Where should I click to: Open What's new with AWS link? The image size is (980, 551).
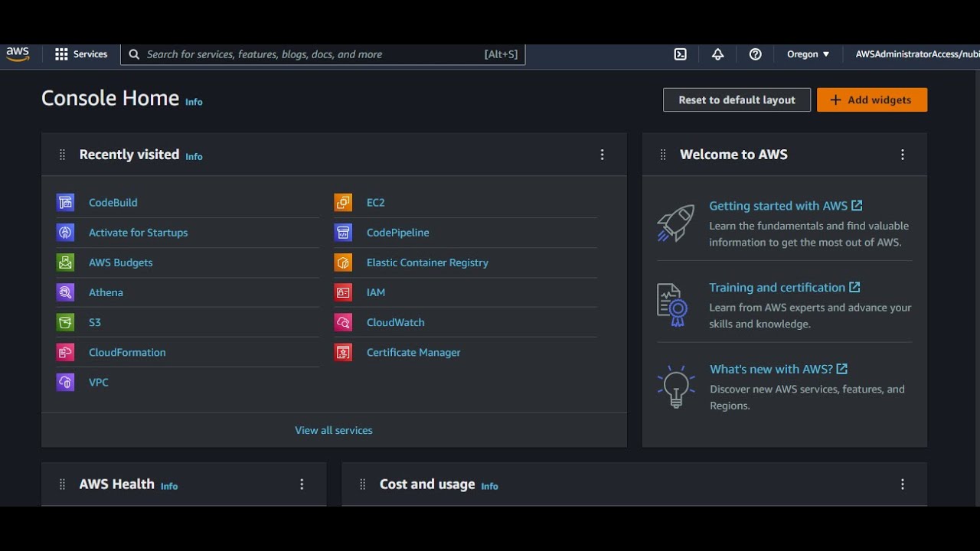point(779,369)
